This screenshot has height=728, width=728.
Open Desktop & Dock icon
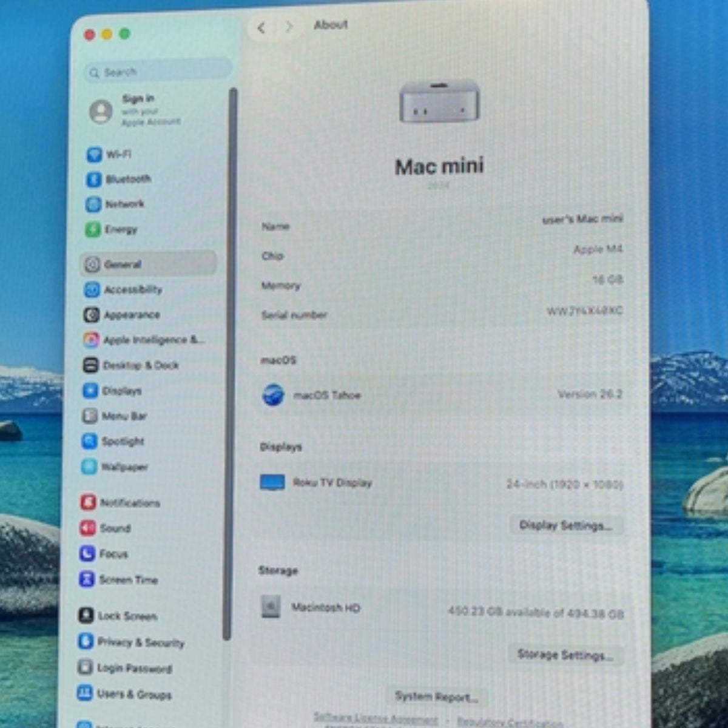90,365
